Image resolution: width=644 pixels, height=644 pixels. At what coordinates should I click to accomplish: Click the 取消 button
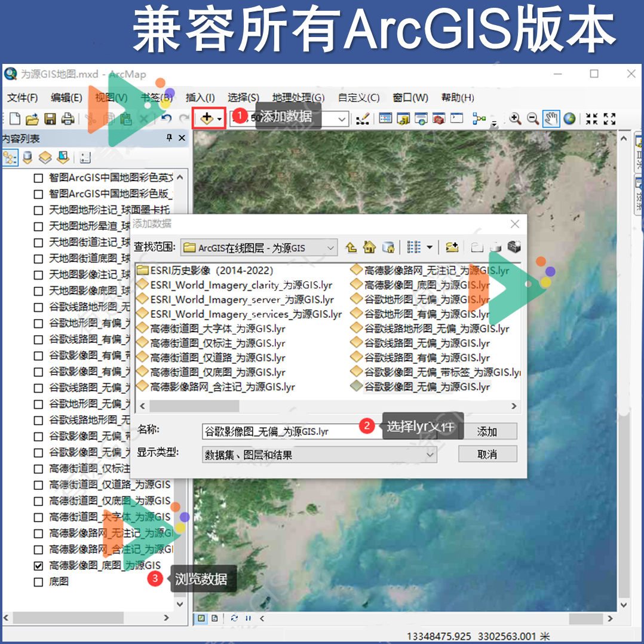click(487, 454)
